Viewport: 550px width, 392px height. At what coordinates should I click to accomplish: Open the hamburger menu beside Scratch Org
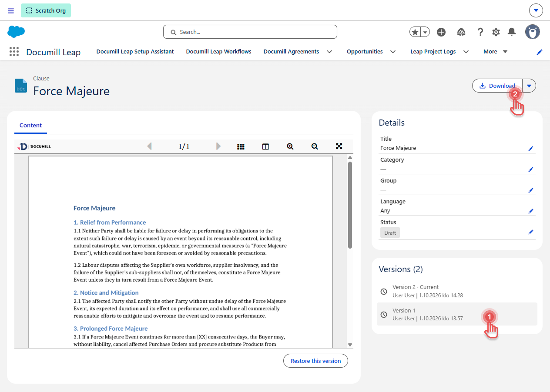click(x=11, y=10)
